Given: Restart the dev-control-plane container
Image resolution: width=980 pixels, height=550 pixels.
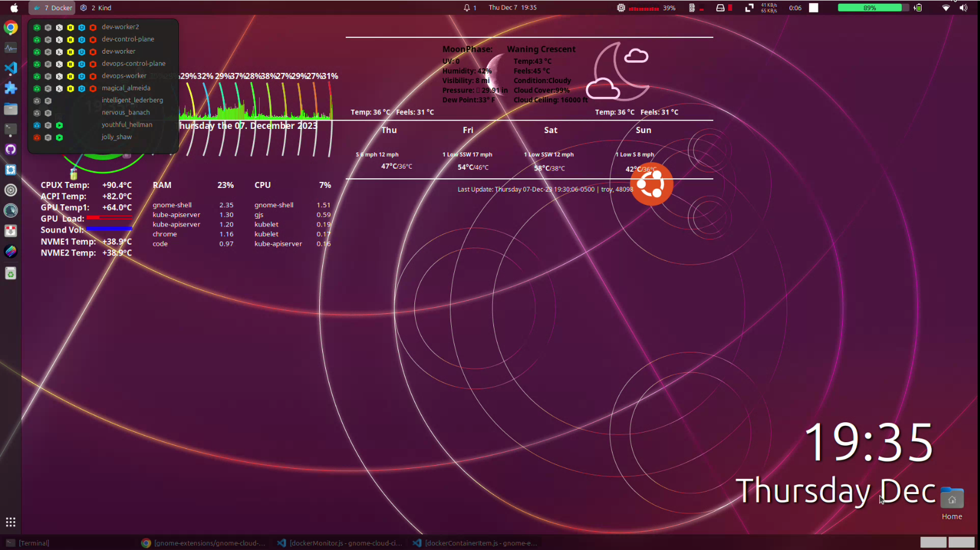Looking at the screenshot, I should [x=81, y=39].
